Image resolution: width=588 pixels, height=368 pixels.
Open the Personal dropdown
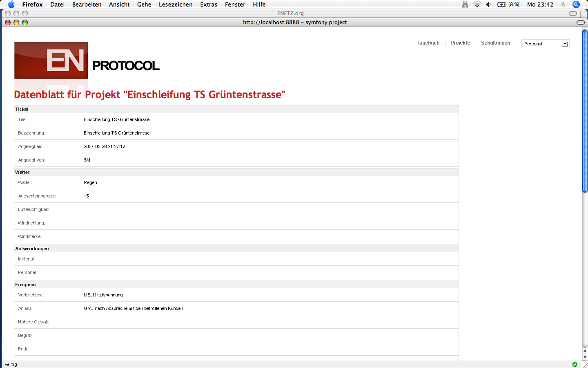[x=545, y=44]
